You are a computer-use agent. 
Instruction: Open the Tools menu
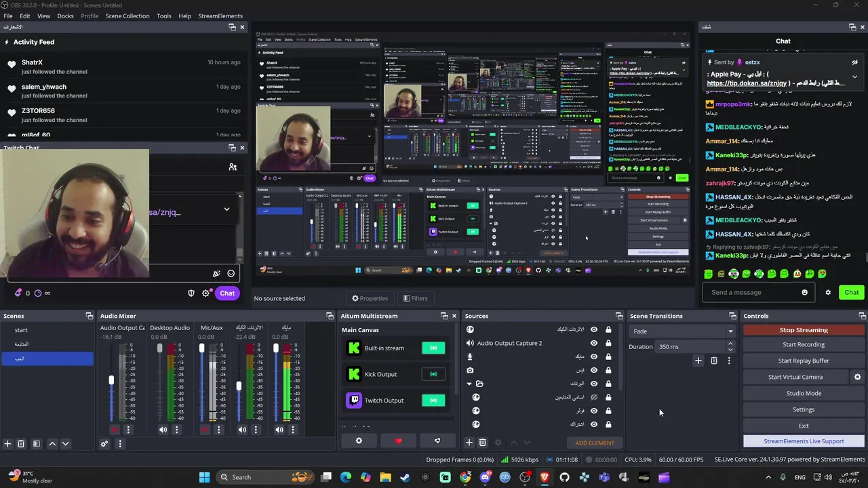pyautogui.click(x=164, y=16)
